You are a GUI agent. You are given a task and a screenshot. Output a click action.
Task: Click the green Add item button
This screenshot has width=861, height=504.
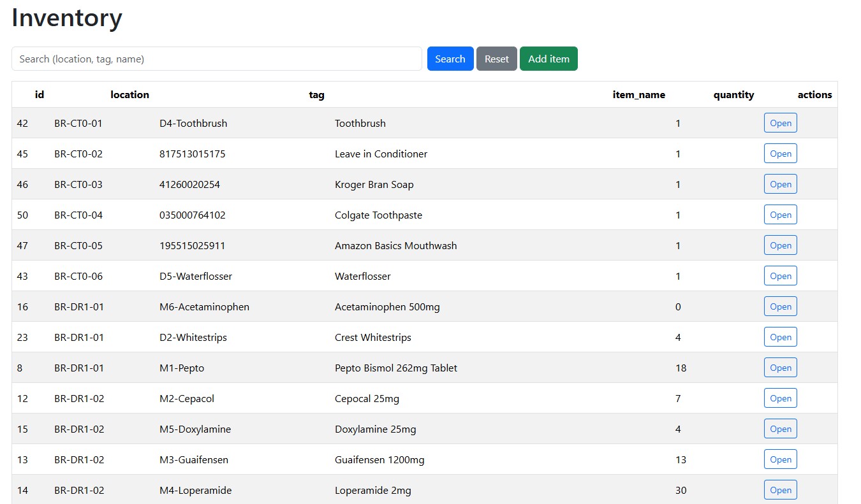(548, 58)
